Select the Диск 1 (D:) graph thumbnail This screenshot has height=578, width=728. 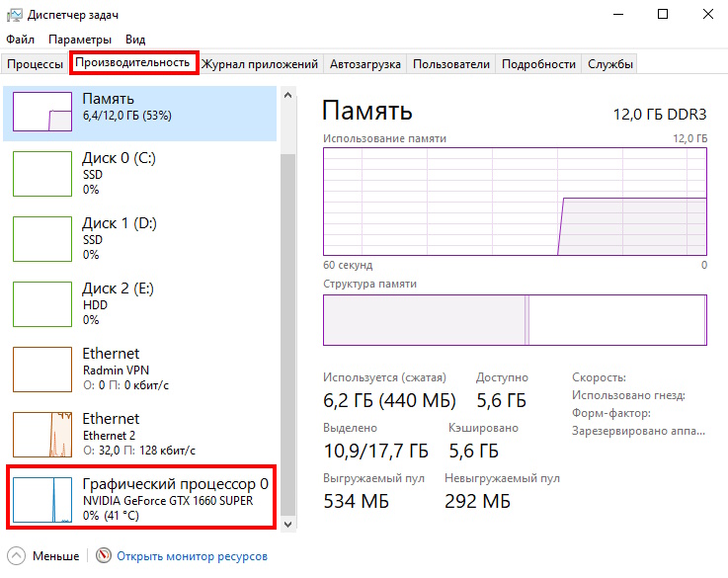pos(42,239)
